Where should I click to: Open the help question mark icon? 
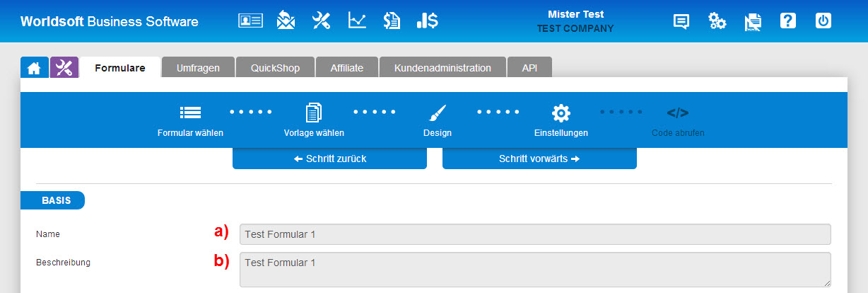[x=788, y=21]
